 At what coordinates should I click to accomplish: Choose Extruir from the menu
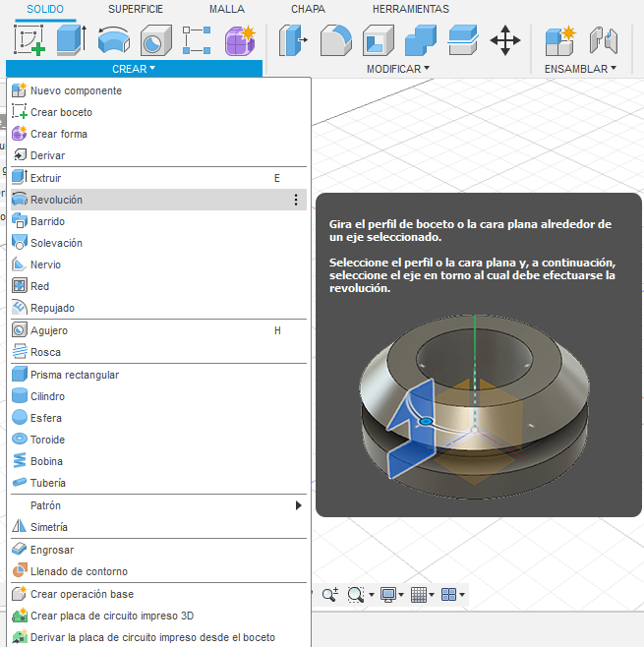(158, 178)
